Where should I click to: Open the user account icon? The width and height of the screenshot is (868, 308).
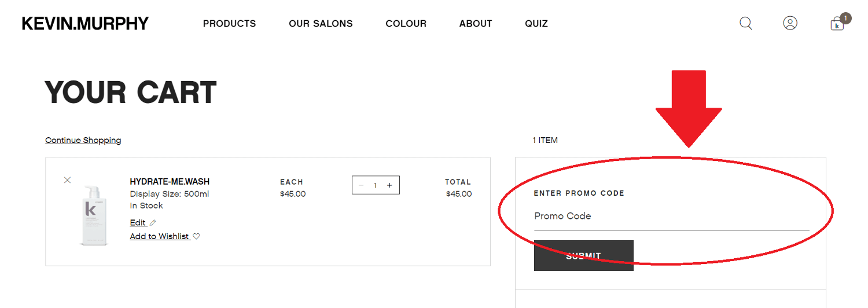pyautogui.click(x=790, y=23)
